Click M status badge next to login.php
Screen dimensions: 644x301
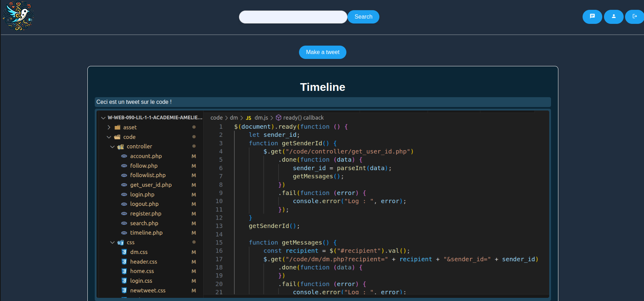[x=194, y=195]
